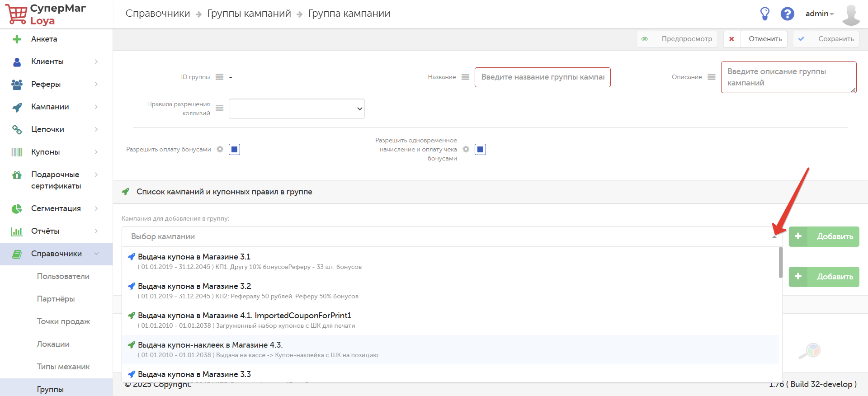Click the Предпросмотр button
868x396 pixels.
(x=678, y=39)
